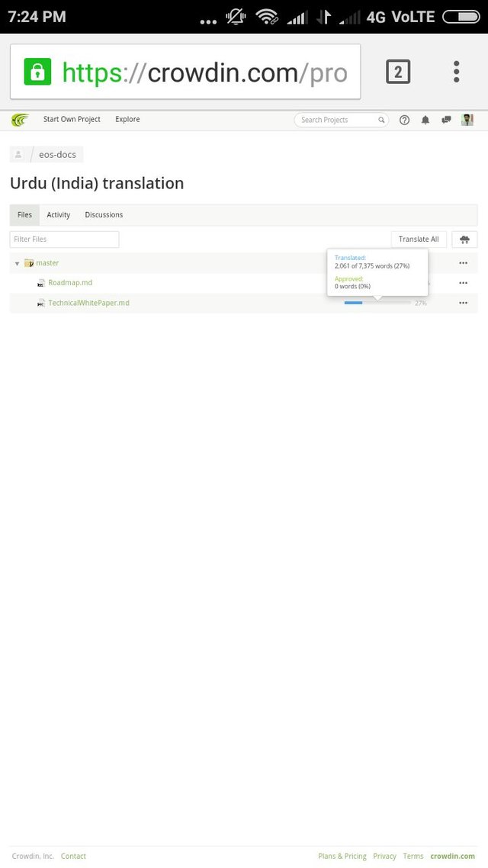
Task: Tap the green secure padlock icon
Action: tap(37, 72)
